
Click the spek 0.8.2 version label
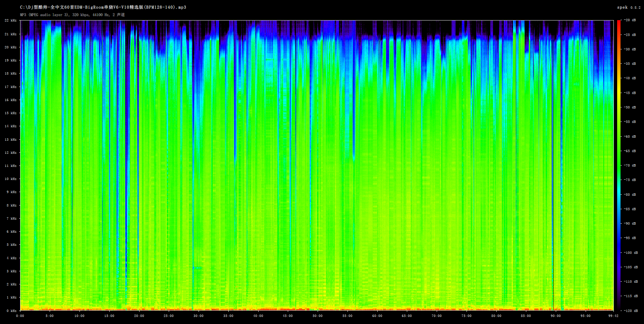click(x=629, y=7)
